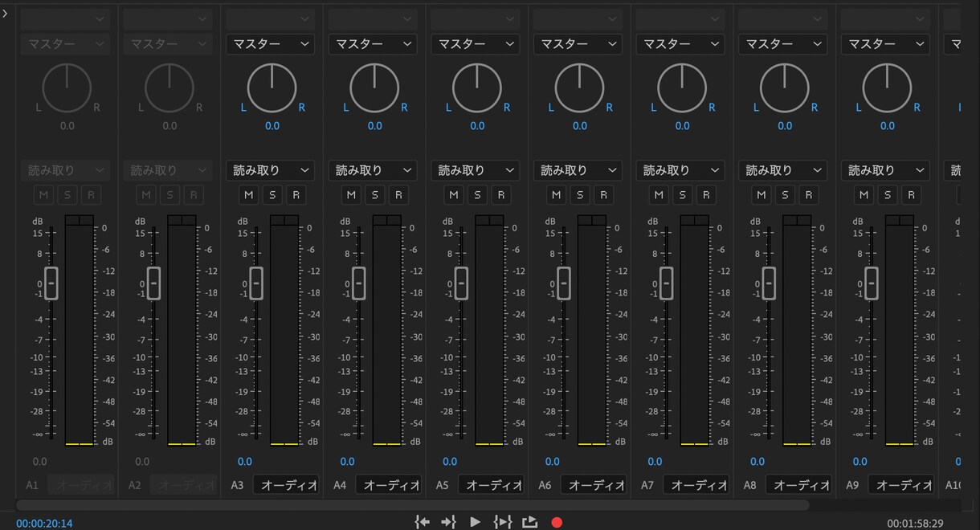Open the 読み取り automation mode dropdown for A3
Image resolution: width=980 pixels, height=530 pixels.
pyautogui.click(x=271, y=170)
